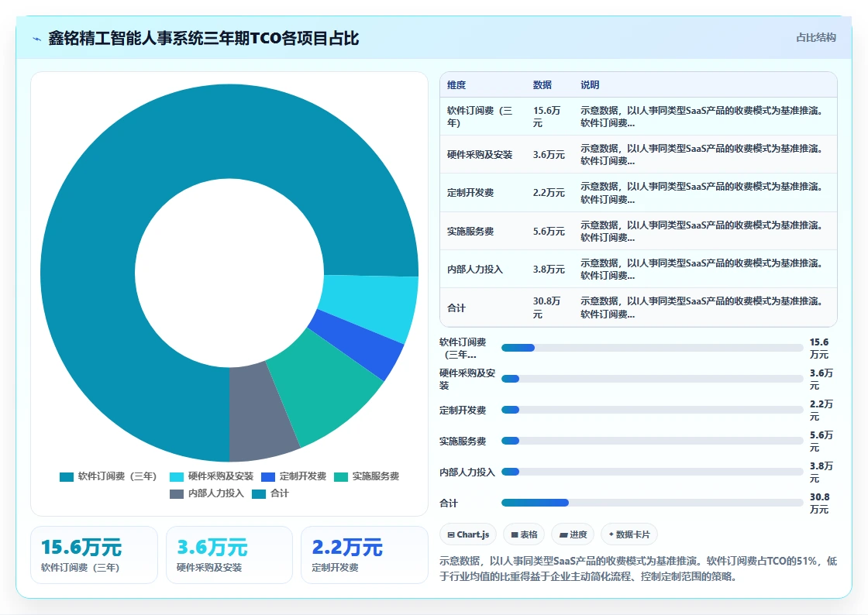This screenshot has width=868, height=615.
Task: Click the 占比结构 label in header
Action: click(x=816, y=38)
